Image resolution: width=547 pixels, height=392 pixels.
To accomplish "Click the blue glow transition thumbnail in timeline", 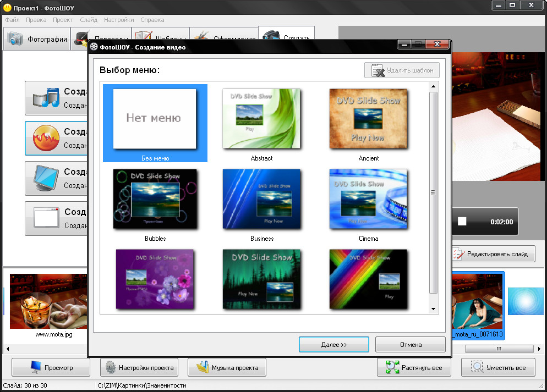I will coord(526,301).
